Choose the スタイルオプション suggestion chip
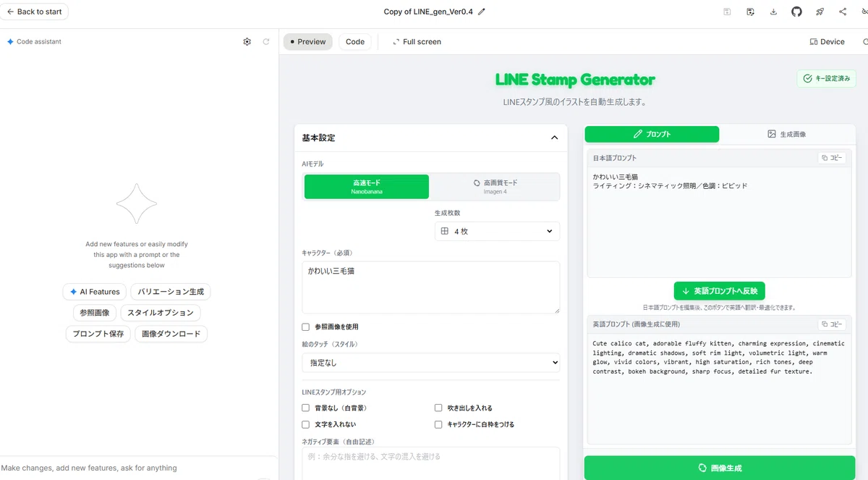This screenshot has height=480, width=868. pyautogui.click(x=161, y=313)
